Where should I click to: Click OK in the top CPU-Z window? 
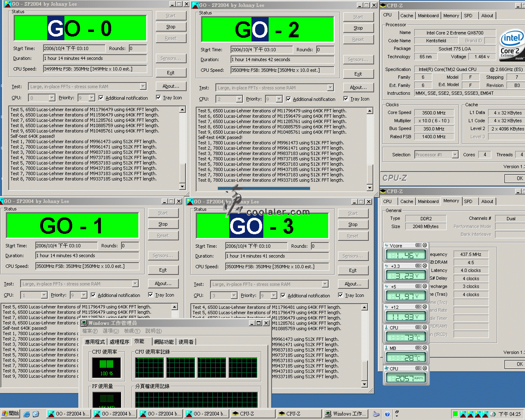515,178
